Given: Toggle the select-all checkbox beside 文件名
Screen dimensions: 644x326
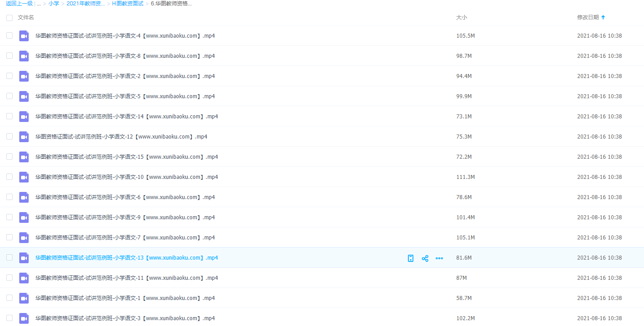Looking at the screenshot, I should click(x=9, y=17).
